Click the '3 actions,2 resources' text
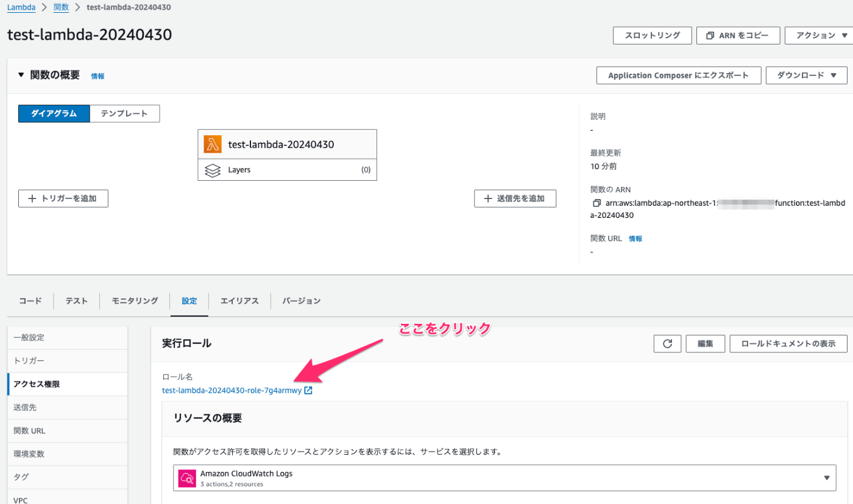Image resolution: width=853 pixels, height=504 pixels. 232,485
